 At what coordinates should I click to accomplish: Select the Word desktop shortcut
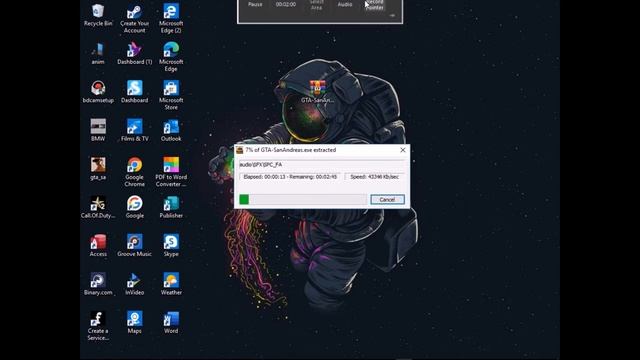tap(171, 323)
